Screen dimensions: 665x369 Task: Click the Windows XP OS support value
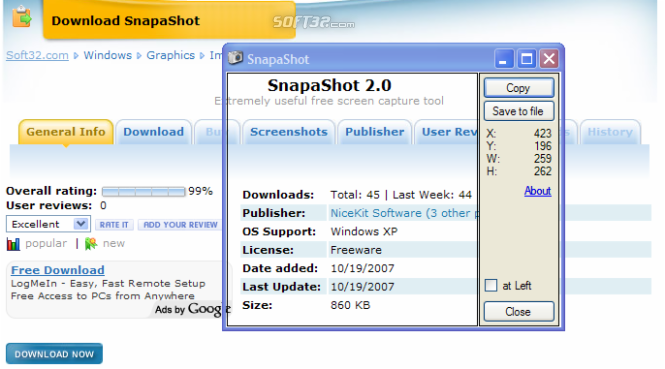[x=364, y=232]
